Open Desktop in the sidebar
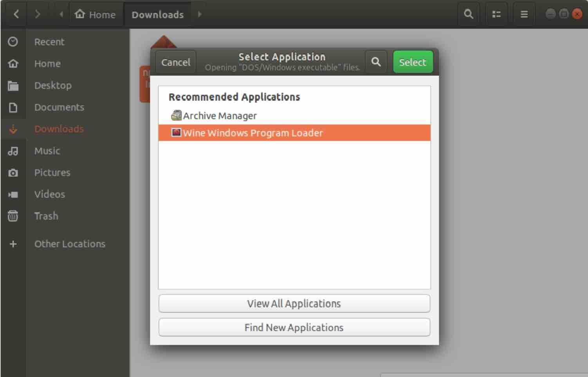Screen dimensions: 588x377 (x=65, y=85)
